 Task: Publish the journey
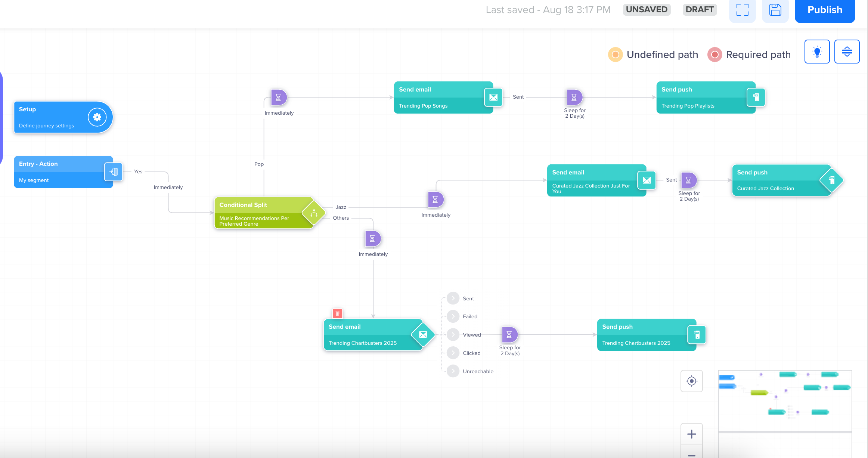point(825,10)
